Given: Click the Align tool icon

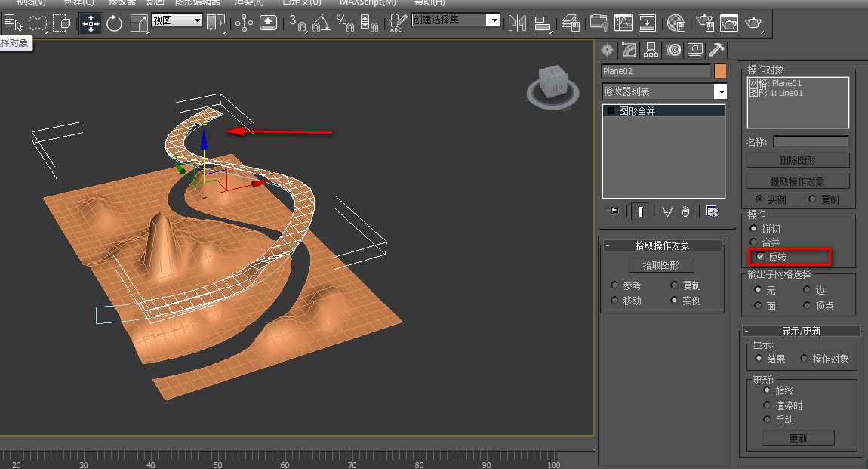Looking at the screenshot, I should 542,23.
